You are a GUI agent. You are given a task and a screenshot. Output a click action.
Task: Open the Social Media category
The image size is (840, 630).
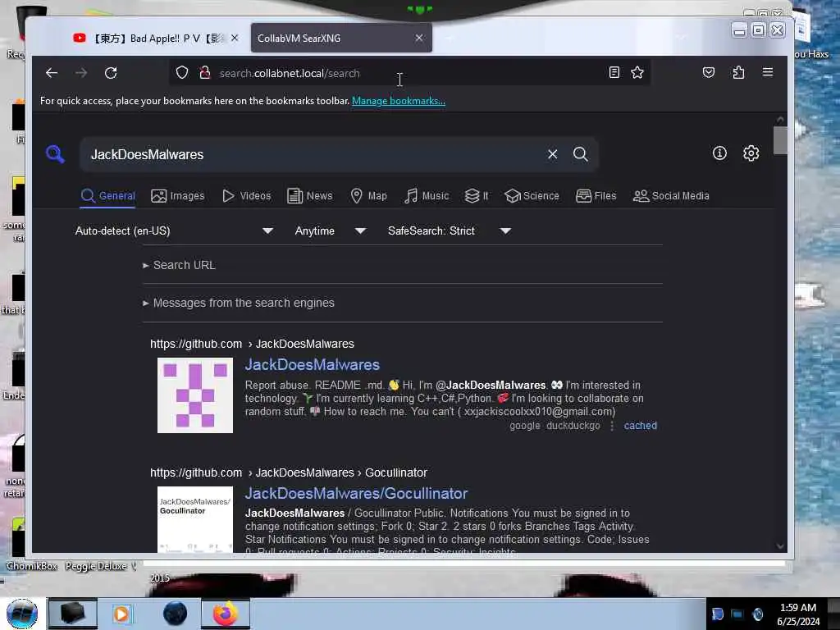click(671, 196)
